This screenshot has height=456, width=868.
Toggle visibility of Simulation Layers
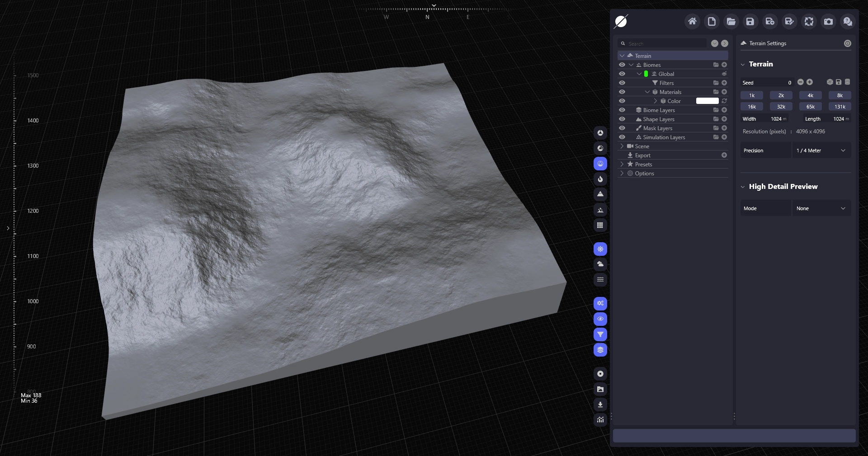(x=622, y=137)
